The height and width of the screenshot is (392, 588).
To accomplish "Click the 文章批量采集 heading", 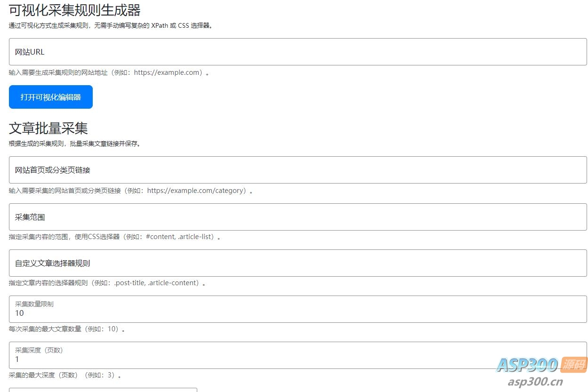I will (x=48, y=128).
